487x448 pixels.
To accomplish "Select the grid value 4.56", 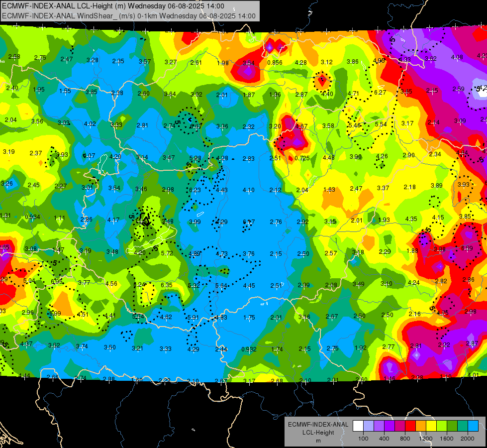I will [x=111, y=283].
